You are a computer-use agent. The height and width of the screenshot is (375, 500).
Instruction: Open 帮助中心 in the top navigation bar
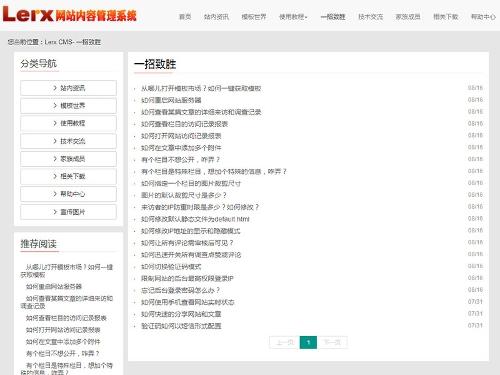tap(483, 17)
